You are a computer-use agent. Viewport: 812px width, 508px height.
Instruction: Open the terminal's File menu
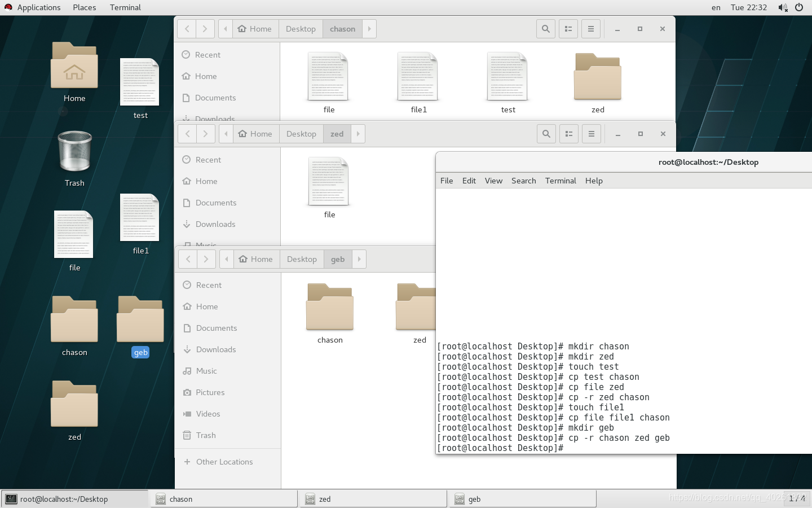[447, 181]
